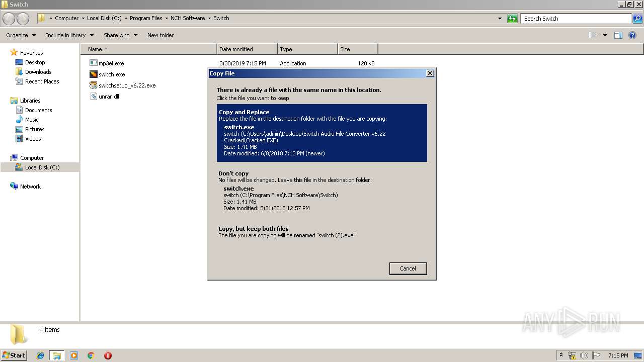This screenshot has height=362, width=644.
Task: Open the volume speaker tray icon
Action: 584,355
